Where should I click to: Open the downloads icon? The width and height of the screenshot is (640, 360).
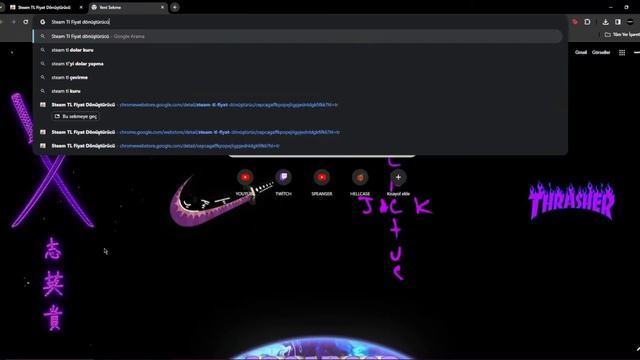(x=606, y=22)
